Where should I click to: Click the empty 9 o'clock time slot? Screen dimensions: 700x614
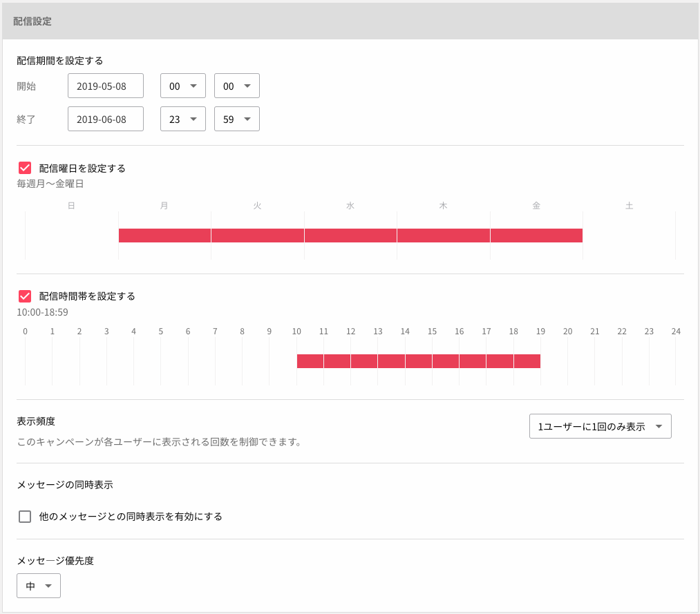(283, 361)
